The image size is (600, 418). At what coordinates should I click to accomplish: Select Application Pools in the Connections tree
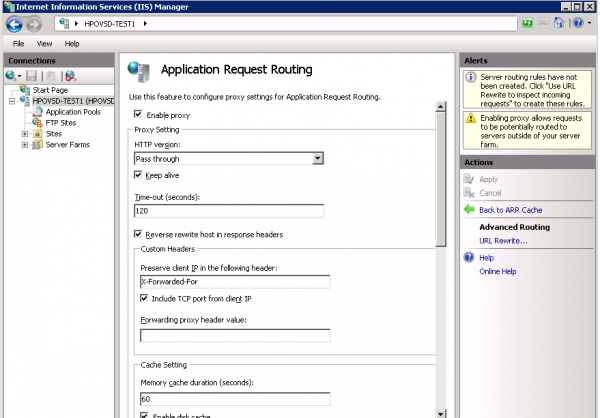[73, 112]
